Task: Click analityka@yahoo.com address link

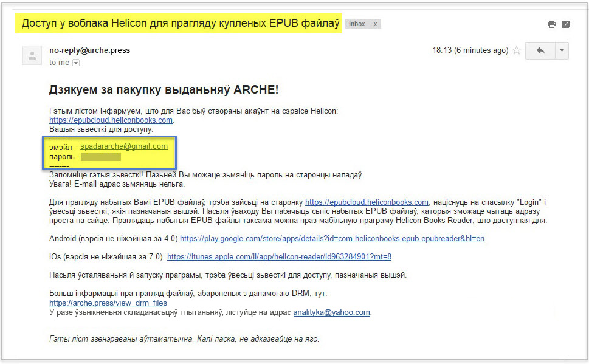Action: (331, 312)
